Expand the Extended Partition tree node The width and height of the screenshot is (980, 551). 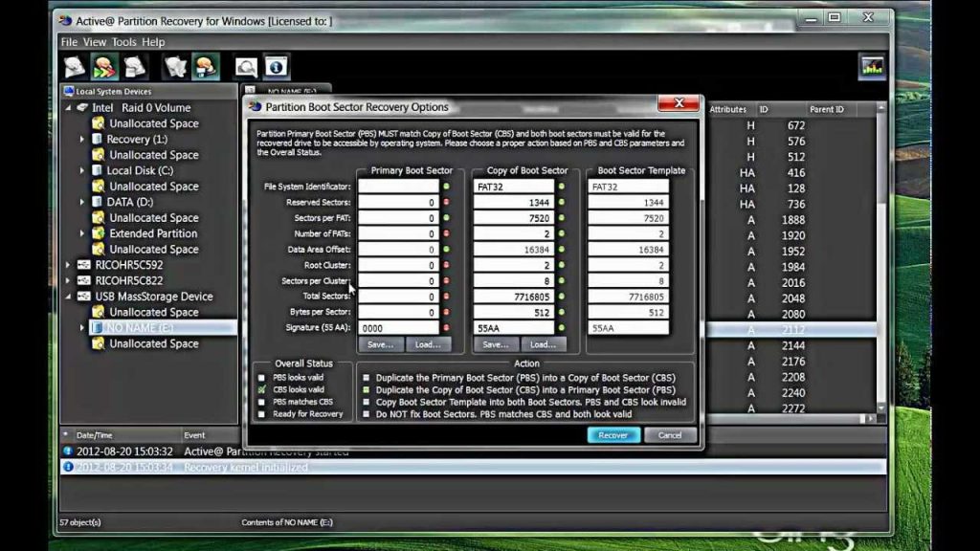tap(82, 233)
